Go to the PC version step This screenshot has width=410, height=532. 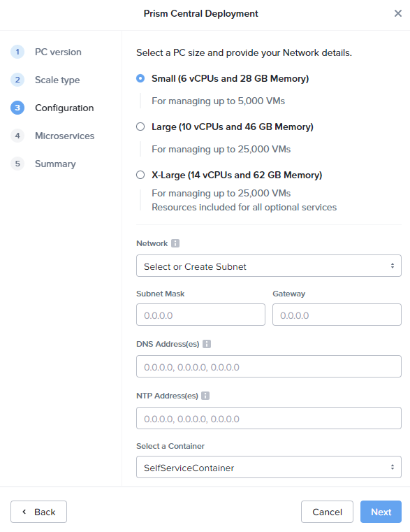58,52
